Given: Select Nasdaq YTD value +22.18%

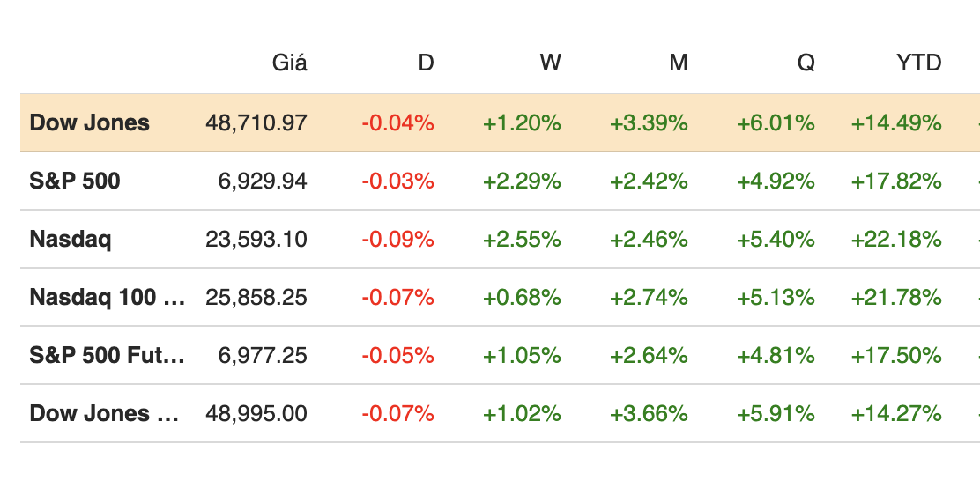Looking at the screenshot, I should [896, 239].
